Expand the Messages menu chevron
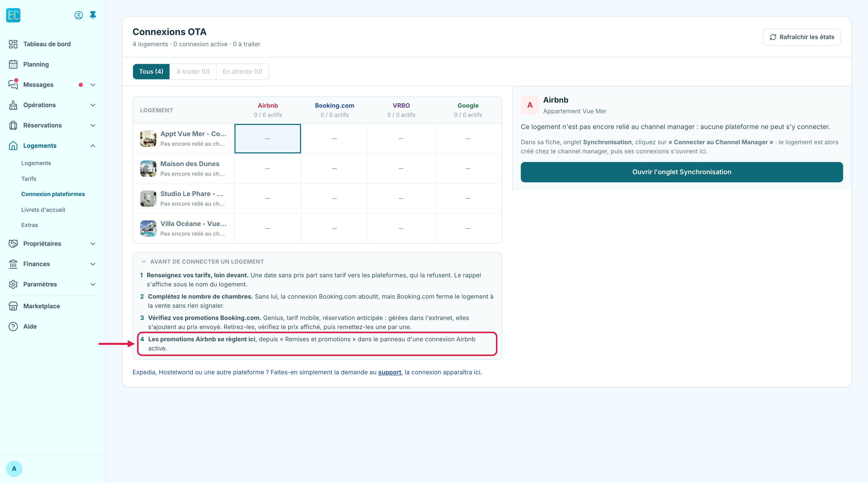 click(x=93, y=85)
